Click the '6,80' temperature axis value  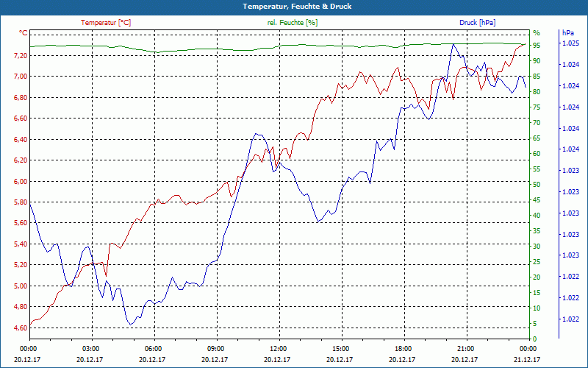point(21,98)
